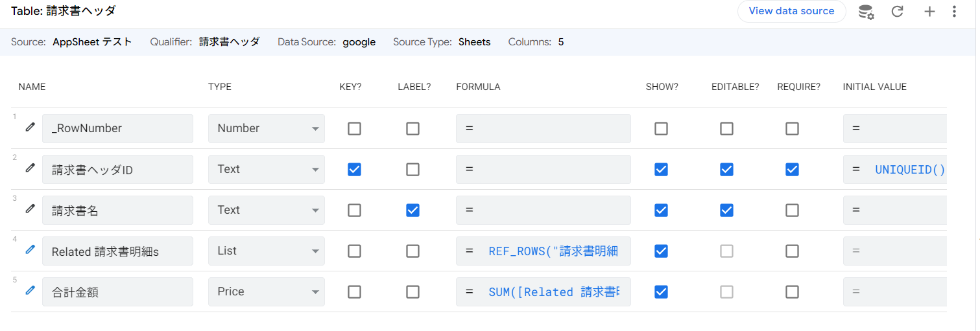Viewport: 980px width, 331px height.
Task: Open pencil editor for 合計金額 column
Action: (x=30, y=291)
